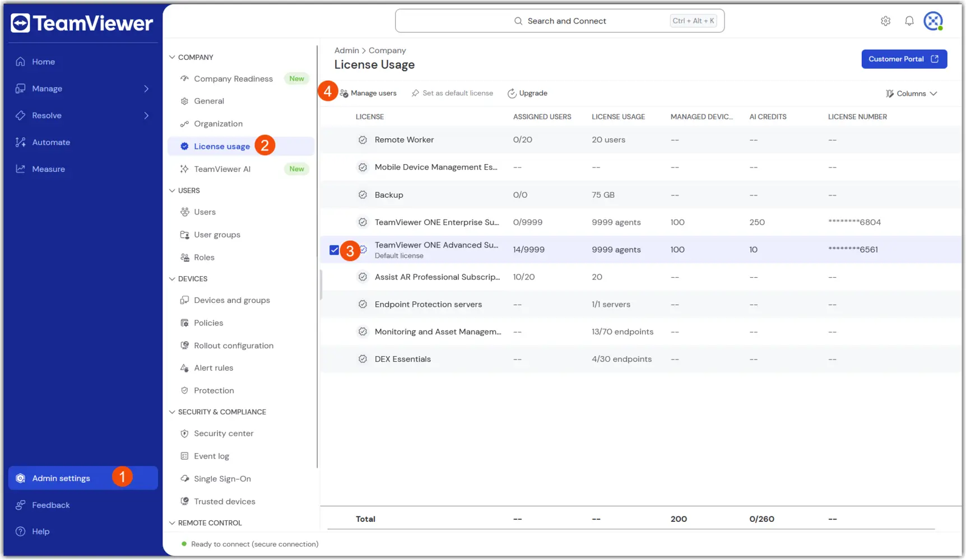Viewport: 966px width, 560px height.
Task: Click license number ending 6561
Action: pyautogui.click(x=853, y=250)
